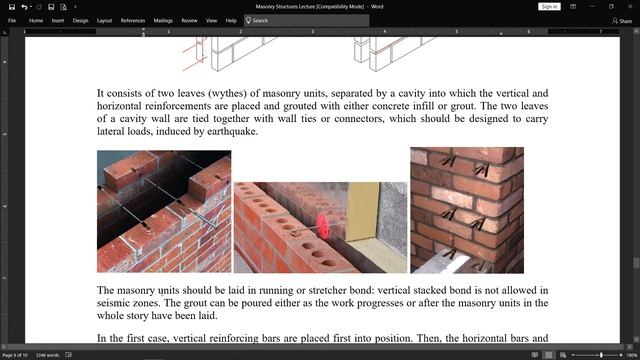Open the Help ribbon tab
640x360 pixels.
click(x=231, y=20)
